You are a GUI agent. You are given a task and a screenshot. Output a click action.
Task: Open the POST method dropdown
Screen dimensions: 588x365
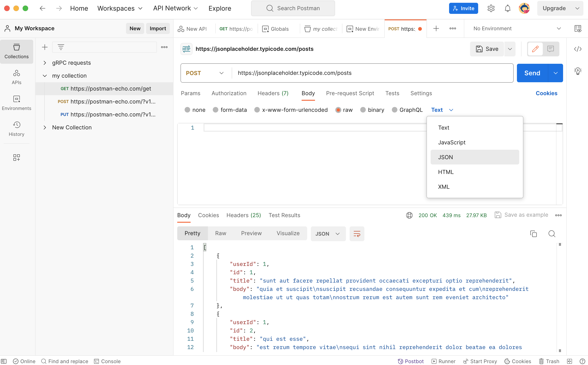pos(205,73)
